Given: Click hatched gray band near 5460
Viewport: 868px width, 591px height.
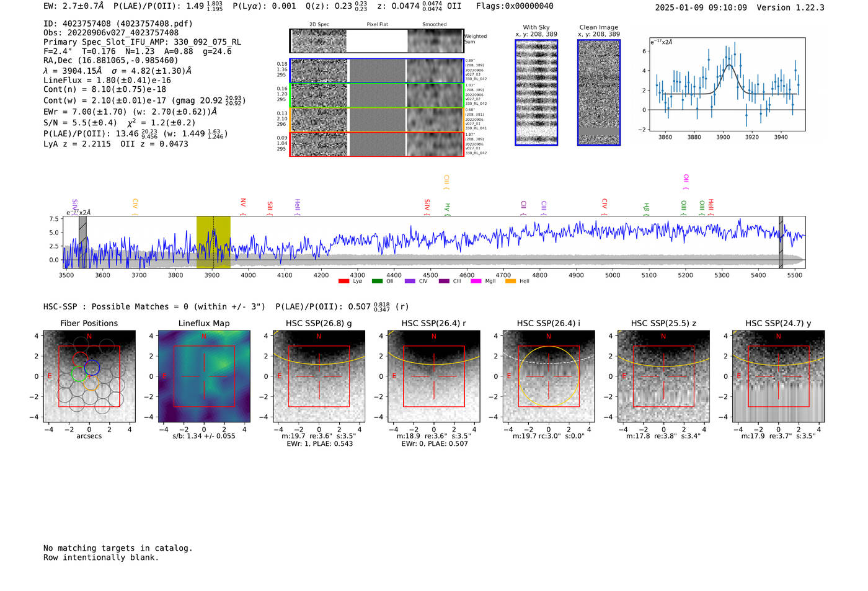Looking at the screenshot, I should tap(781, 242).
